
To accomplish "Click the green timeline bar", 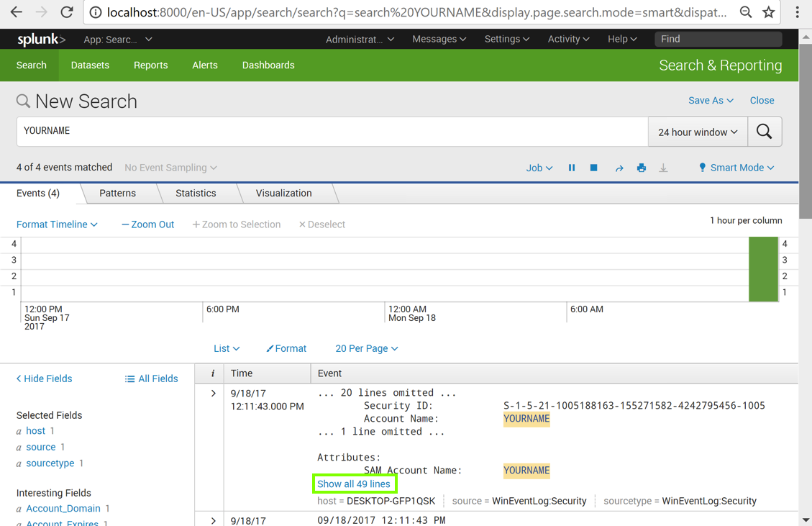I will click(763, 269).
